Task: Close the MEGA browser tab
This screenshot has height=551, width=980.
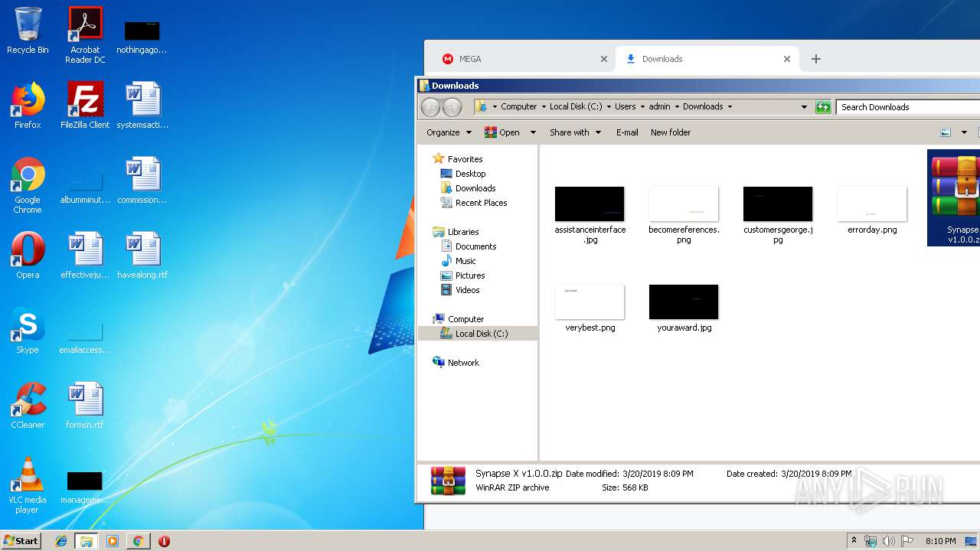Action: (x=603, y=59)
